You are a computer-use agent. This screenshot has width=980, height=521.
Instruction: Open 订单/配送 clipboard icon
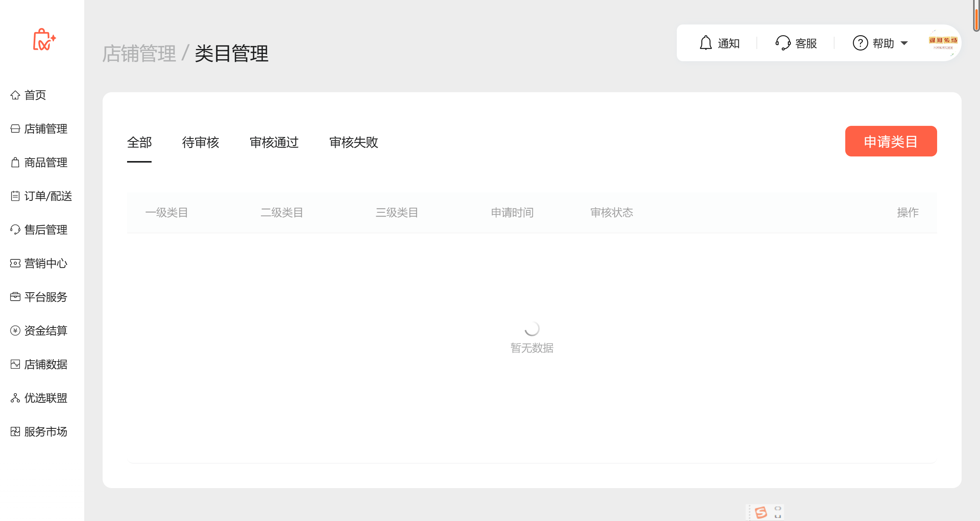coord(15,196)
